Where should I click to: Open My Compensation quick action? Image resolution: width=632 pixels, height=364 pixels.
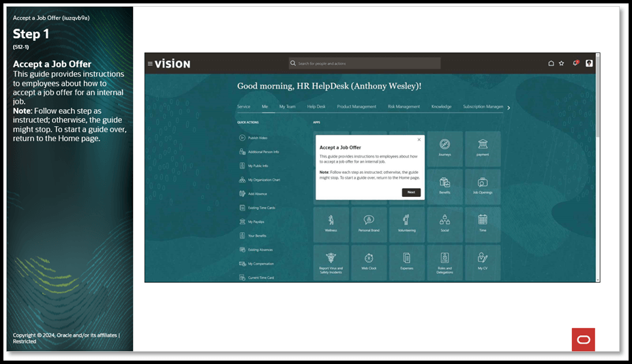point(256,264)
